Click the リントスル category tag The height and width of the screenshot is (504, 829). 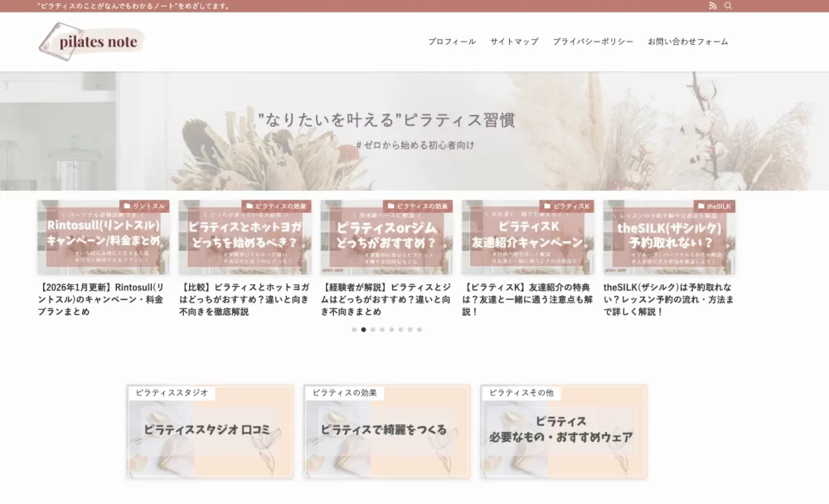(x=144, y=206)
